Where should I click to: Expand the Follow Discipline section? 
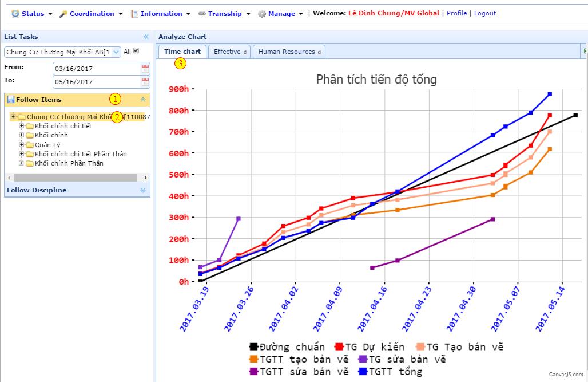pos(143,191)
